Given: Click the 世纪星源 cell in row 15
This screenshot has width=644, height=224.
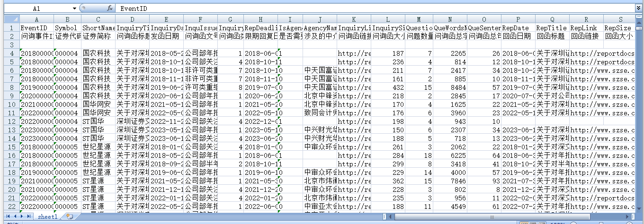Looking at the screenshot, I should click(x=98, y=147).
